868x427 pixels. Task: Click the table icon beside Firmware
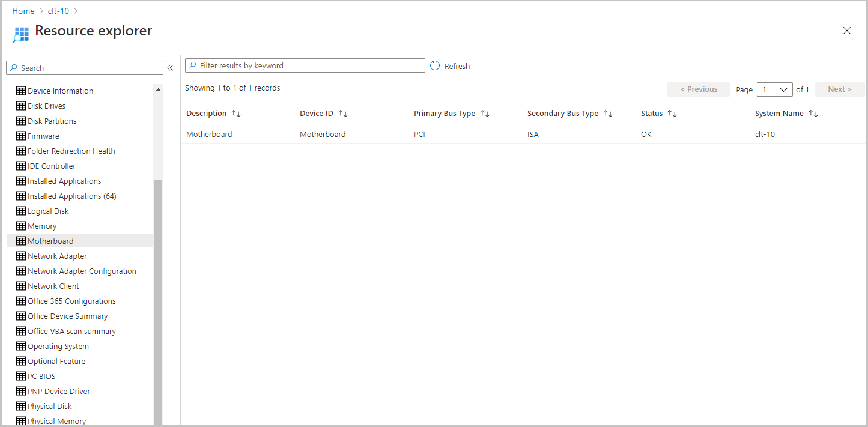[x=21, y=136]
